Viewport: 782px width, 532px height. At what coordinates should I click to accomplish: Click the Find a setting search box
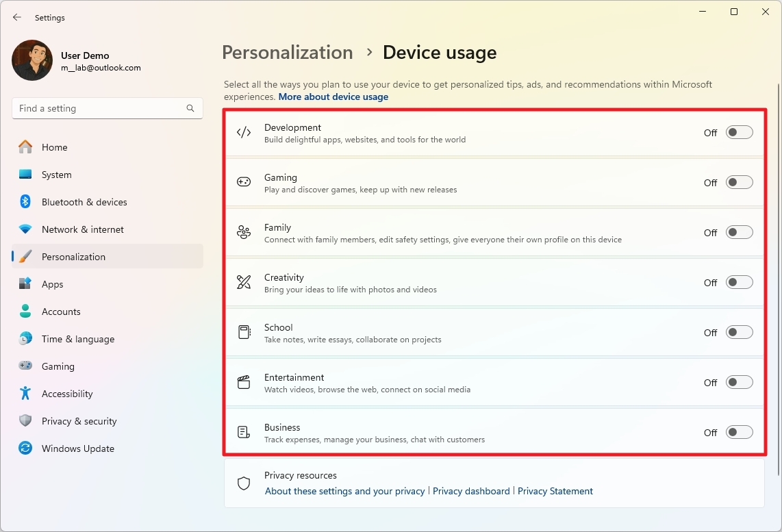click(107, 108)
